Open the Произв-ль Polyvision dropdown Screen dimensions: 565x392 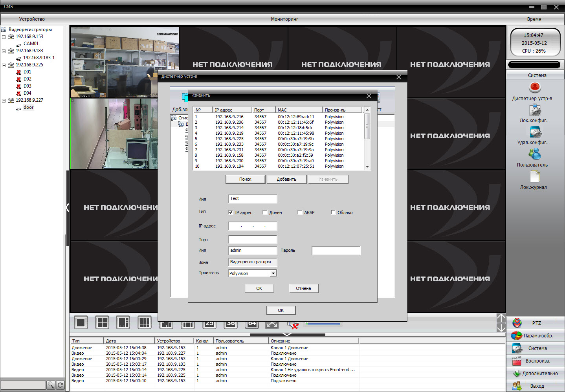[273, 273]
